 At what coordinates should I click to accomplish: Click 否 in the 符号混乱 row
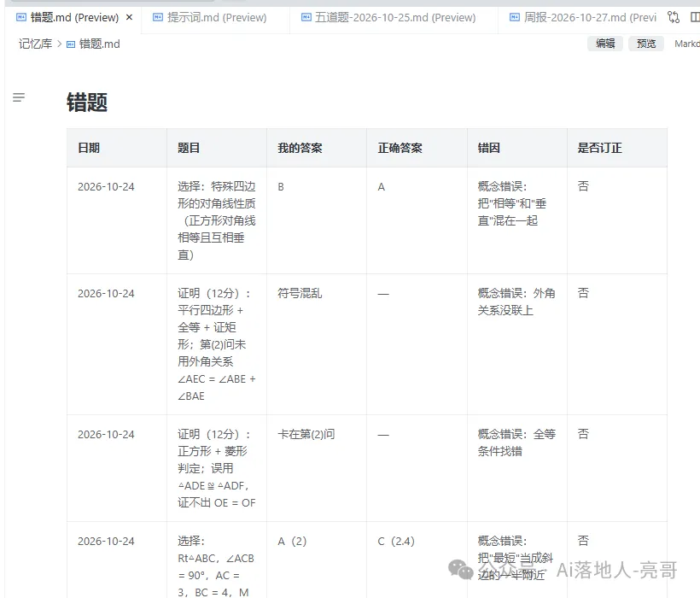(x=583, y=293)
